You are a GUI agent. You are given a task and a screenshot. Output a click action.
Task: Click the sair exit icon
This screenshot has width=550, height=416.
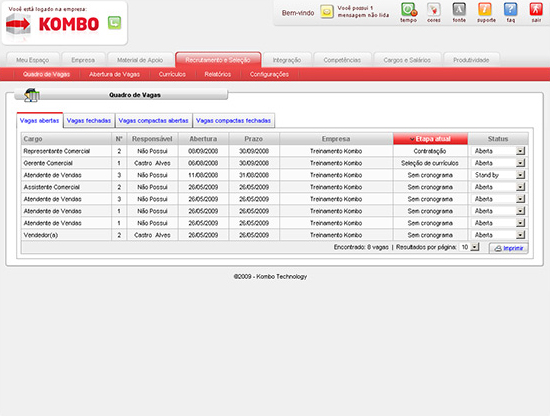[x=536, y=9]
